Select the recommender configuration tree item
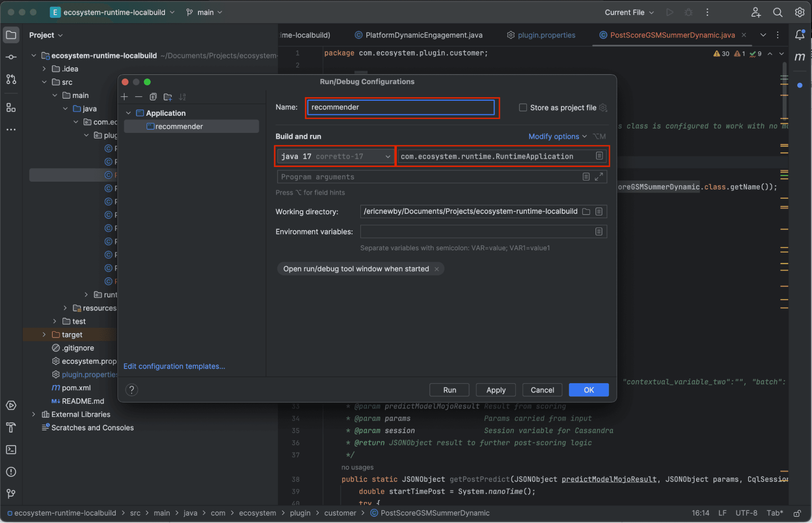Image resolution: width=812 pixels, height=523 pixels. [179, 126]
